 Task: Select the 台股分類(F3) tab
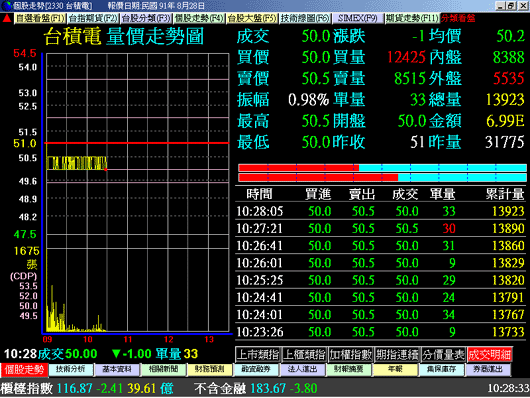tap(146, 18)
